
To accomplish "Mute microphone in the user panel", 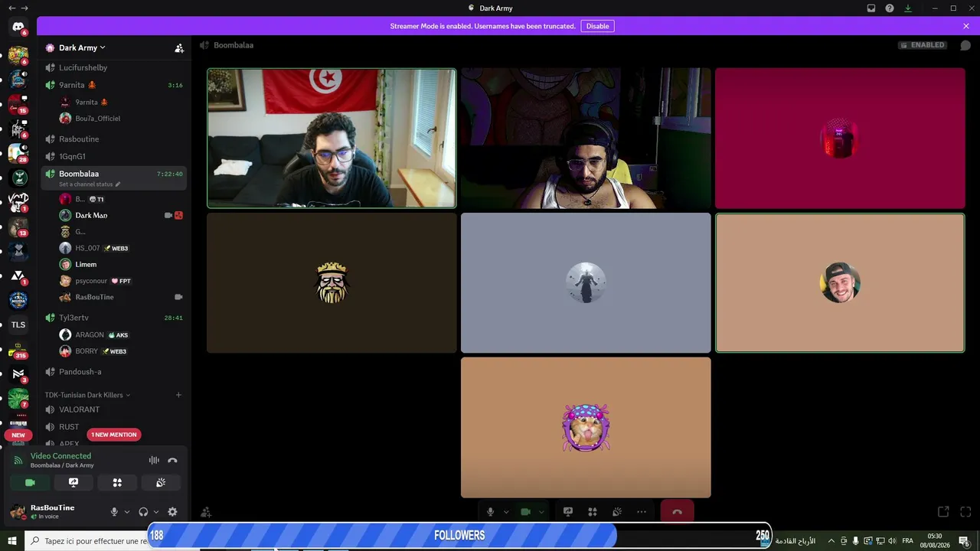I will [114, 512].
